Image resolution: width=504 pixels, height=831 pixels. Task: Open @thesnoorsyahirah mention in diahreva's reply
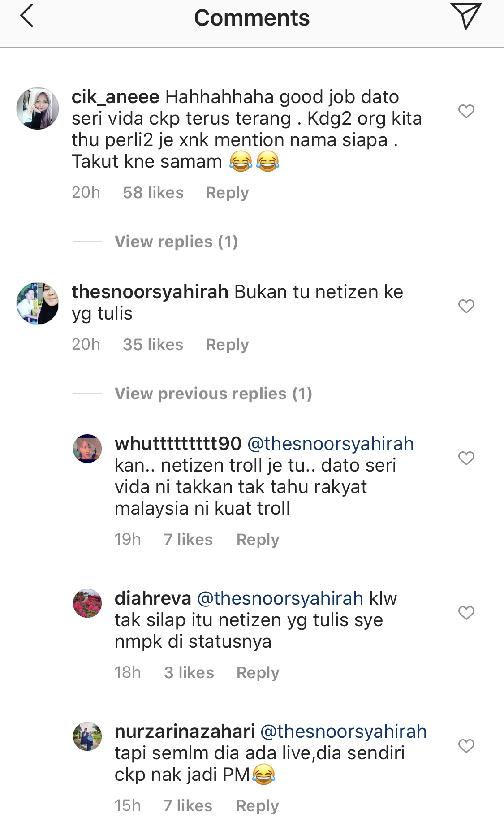point(280,598)
